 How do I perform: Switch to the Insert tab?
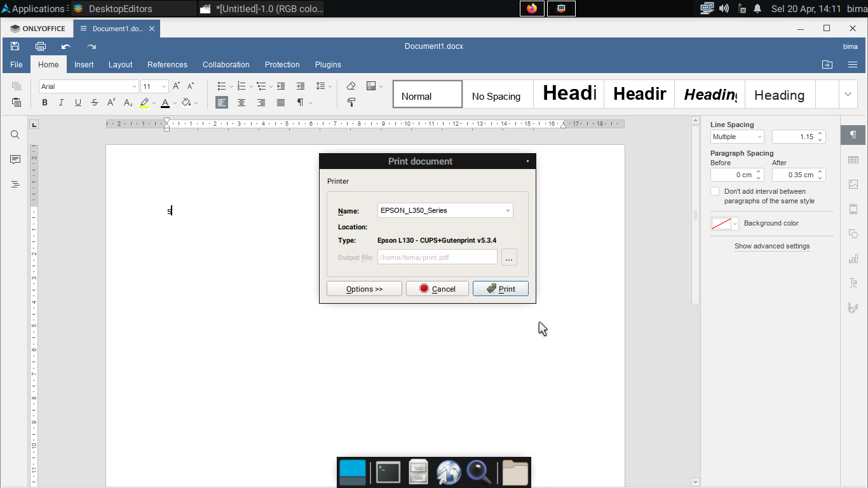tap(84, 64)
